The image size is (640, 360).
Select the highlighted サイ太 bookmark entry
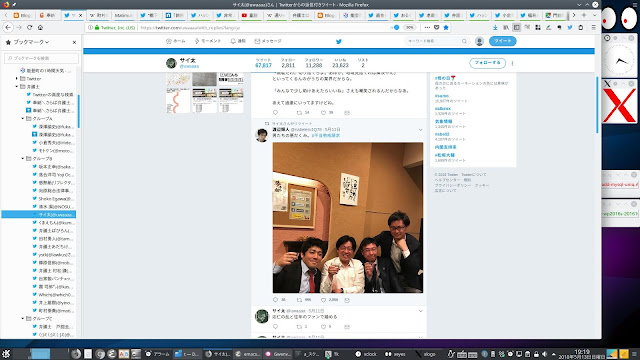coord(39,214)
